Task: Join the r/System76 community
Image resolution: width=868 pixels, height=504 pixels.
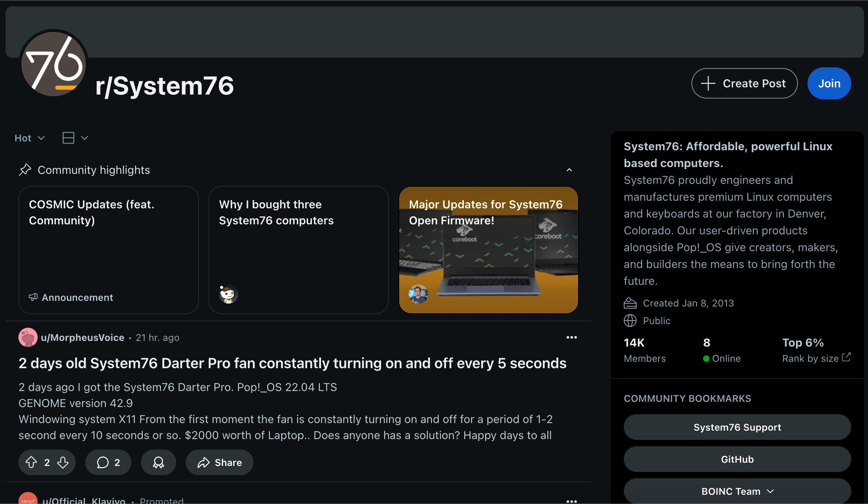Action: [830, 83]
